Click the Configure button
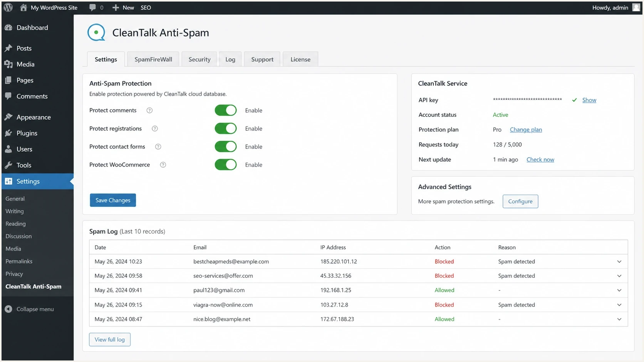Screen dimensions: 644x362 point(520,201)
